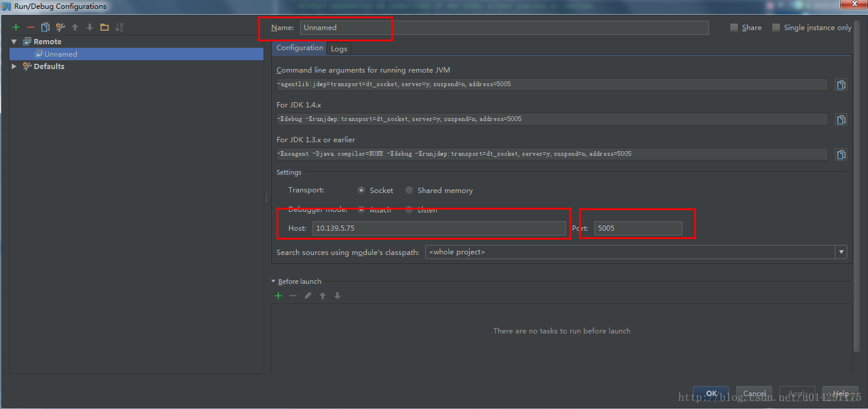
Task: Click the Name input field
Action: click(x=505, y=28)
